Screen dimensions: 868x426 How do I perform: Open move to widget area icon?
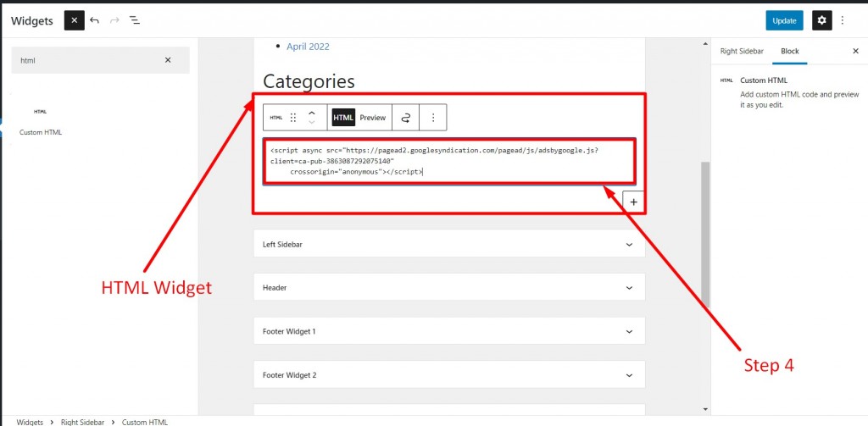point(406,117)
